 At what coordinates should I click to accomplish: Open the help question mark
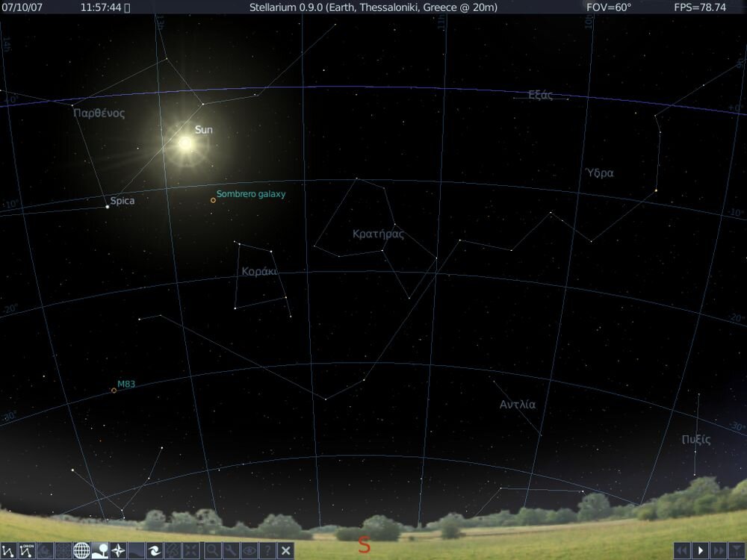click(x=267, y=551)
